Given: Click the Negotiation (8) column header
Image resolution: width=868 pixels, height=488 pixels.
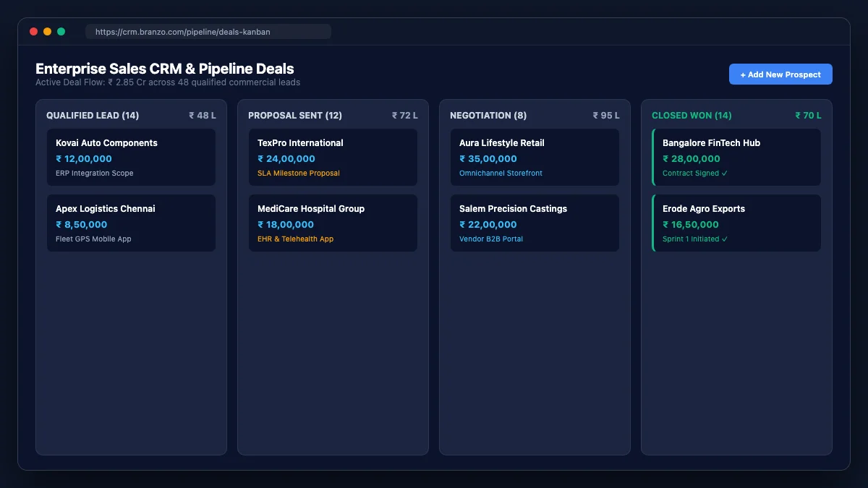Looking at the screenshot, I should point(487,116).
